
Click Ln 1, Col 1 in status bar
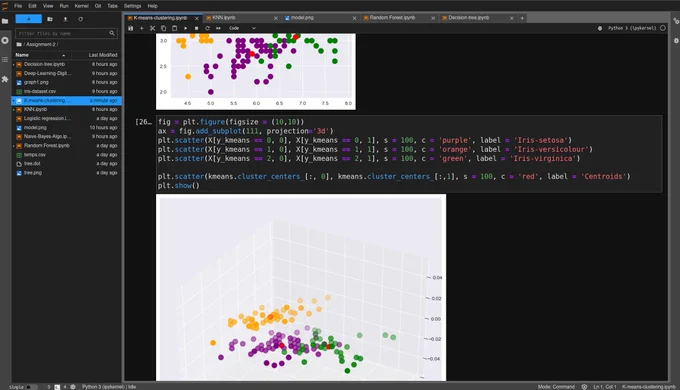pyautogui.click(x=605, y=387)
